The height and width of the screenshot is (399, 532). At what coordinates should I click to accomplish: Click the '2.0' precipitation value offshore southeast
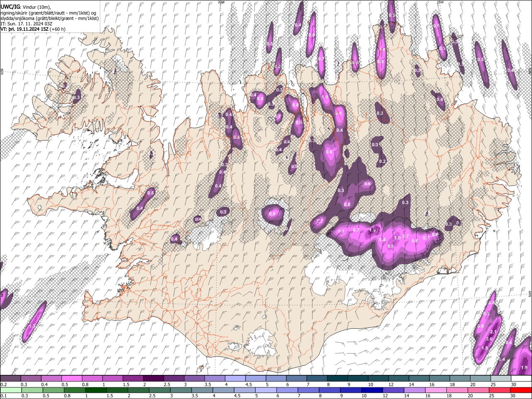(x=489, y=339)
